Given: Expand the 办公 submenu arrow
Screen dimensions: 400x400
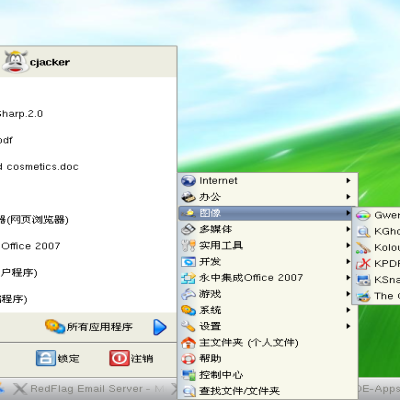Looking at the screenshot, I should (x=348, y=197).
